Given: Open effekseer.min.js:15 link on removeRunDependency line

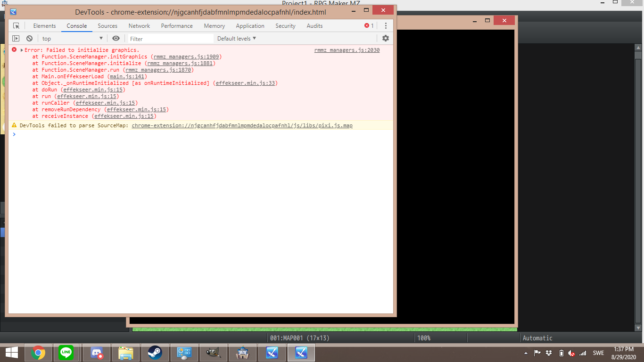Looking at the screenshot, I should [137, 109].
